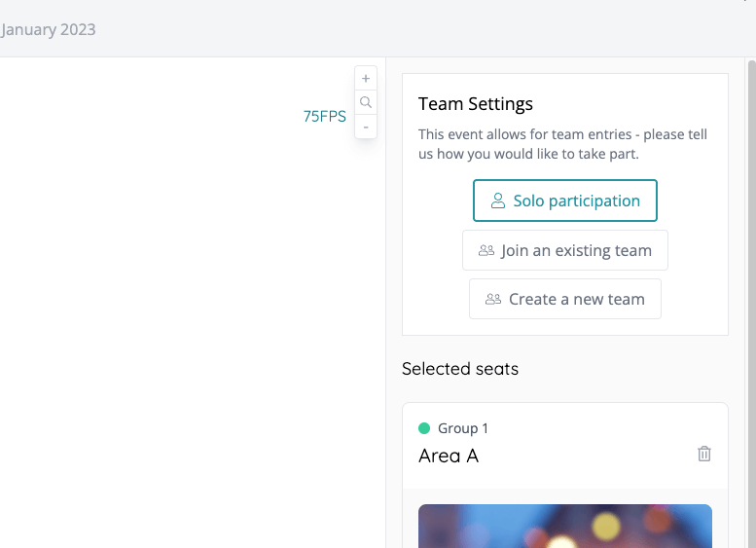Image resolution: width=756 pixels, height=548 pixels.
Task: Click the team entries description text
Action: tap(563, 144)
